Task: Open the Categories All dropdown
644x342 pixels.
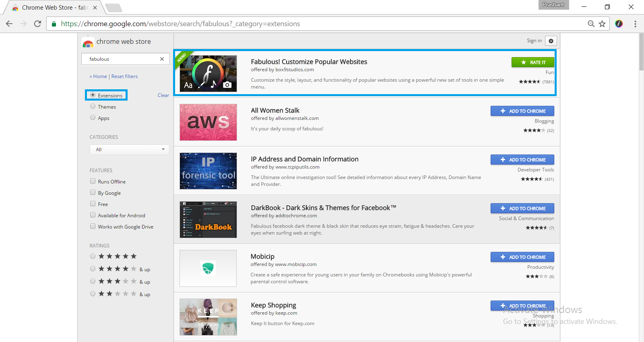Action: pos(129,149)
